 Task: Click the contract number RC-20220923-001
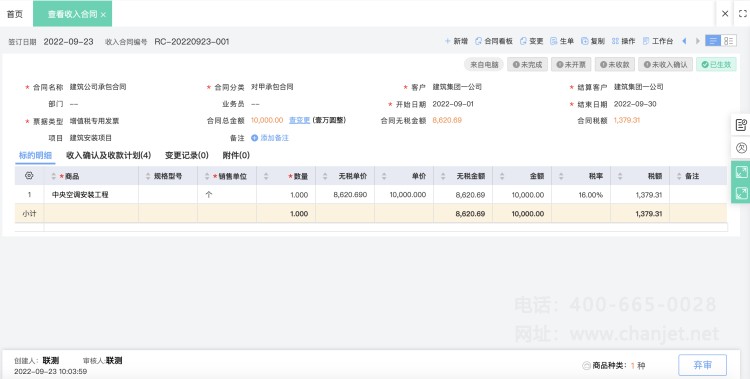(192, 42)
